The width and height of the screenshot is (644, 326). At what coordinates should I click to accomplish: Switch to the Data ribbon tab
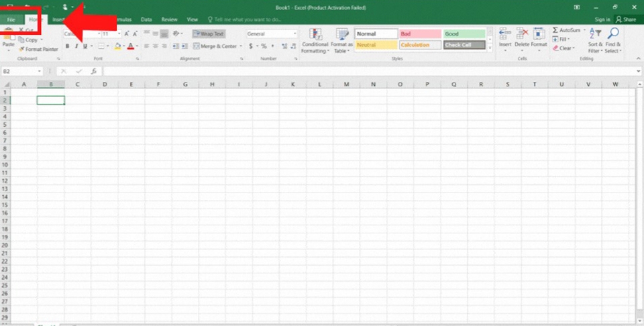tap(146, 19)
